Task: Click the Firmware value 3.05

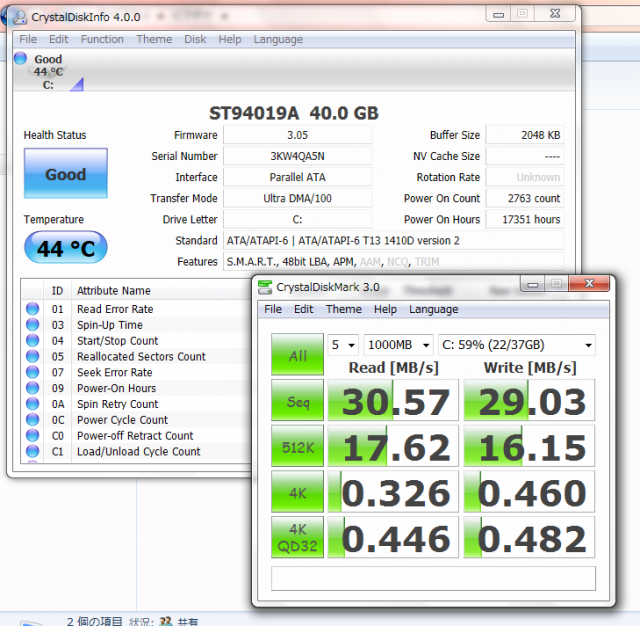Action: coord(298,135)
